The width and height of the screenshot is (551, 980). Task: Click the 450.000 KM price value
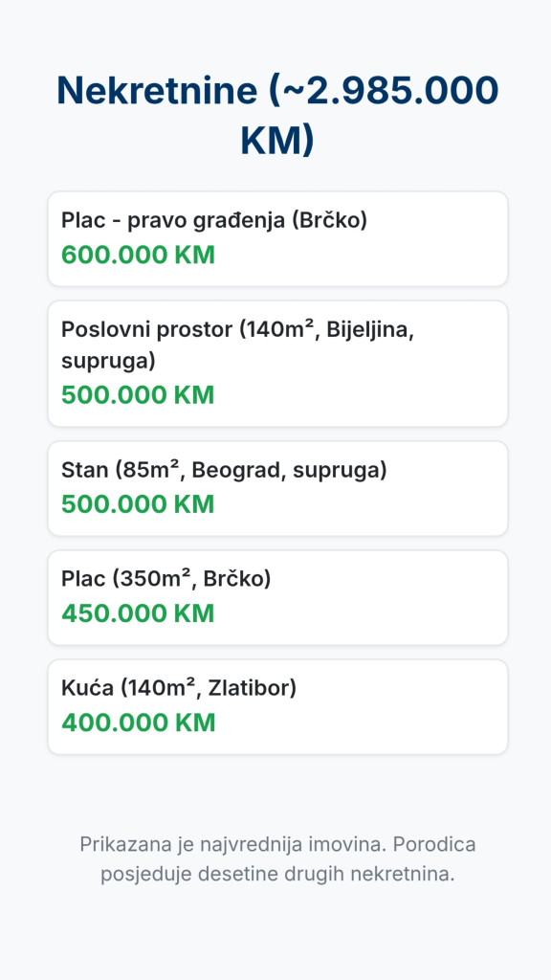point(138,613)
